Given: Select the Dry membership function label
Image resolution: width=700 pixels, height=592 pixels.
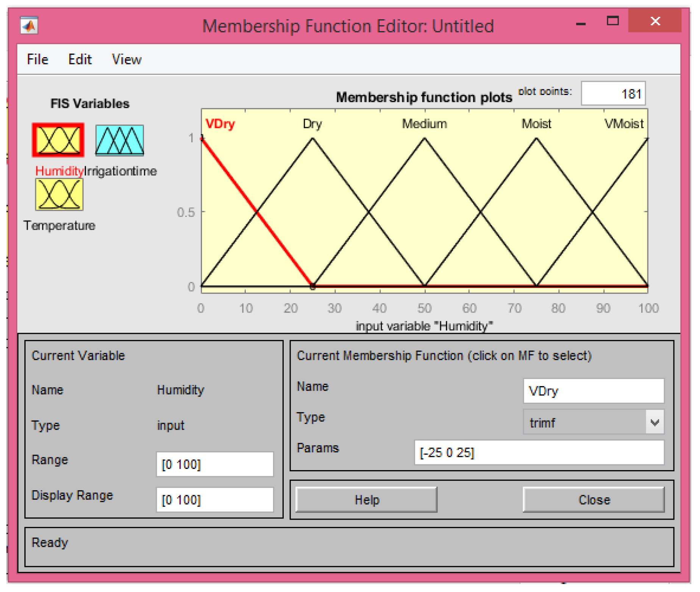Looking at the screenshot, I should click(312, 124).
